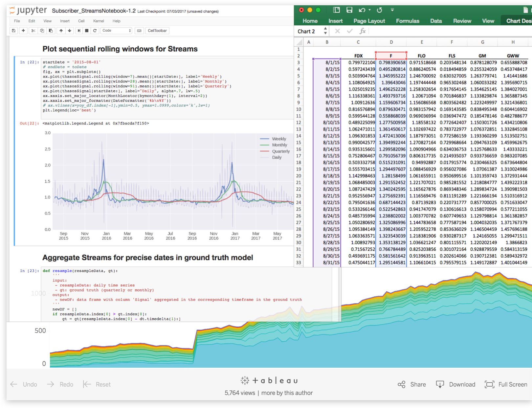Click the Name Box stepper arrows next to Chart 2
This screenshot has height=408, width=532.
(x=325, y=31)
